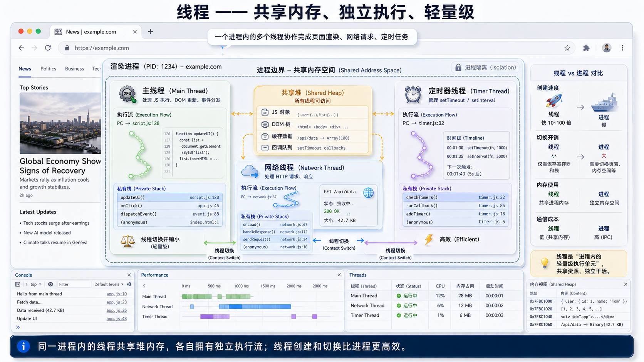Click the balance scale lightweight icon
The image size is (644, 362).
(127, 241)
